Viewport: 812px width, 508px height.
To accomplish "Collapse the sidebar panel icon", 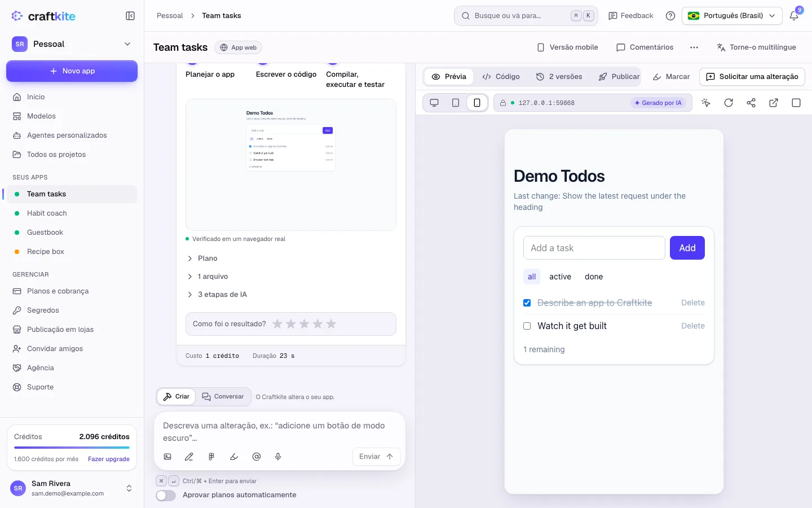I will pyautogui.click(x=130, y=16).
